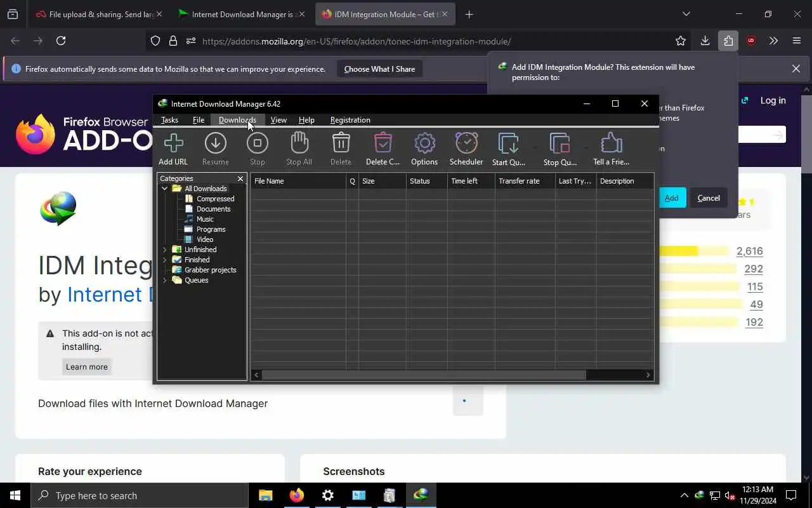Open Start Queue dropdown arrow
This screenshot has width=812, height=508.
[x=534, y=149]
